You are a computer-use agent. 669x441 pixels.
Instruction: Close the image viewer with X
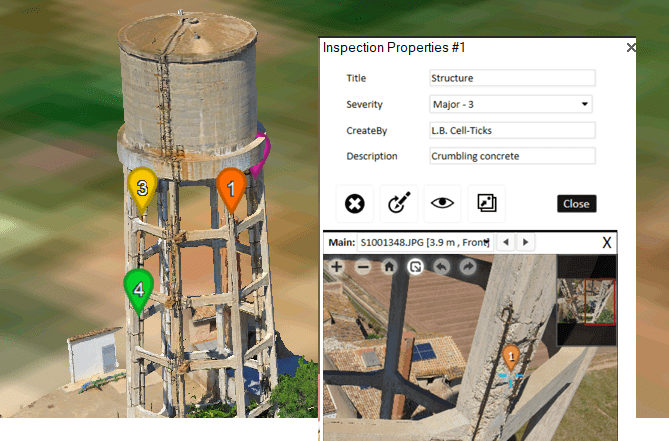(607, 242)
